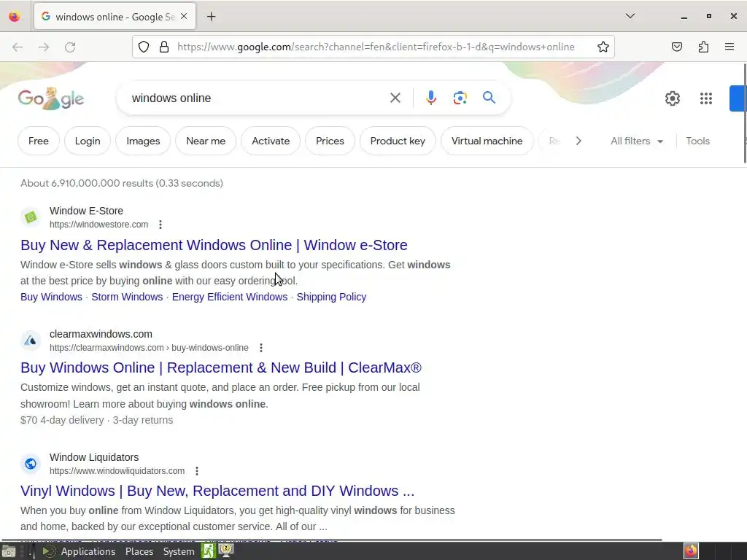Open the three-dot menu beside windowestore.com
This screenshot has width=747, height=560.
tap(160, 225)
